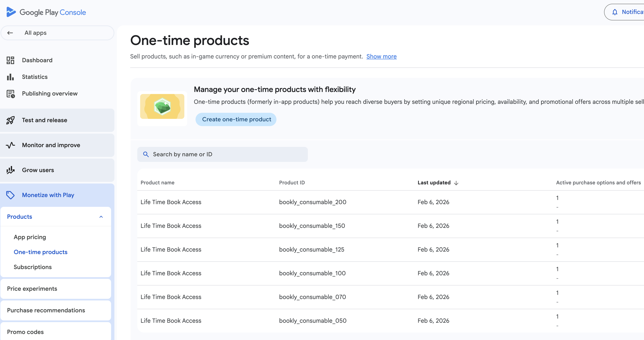The width and height of the screenshot is (644, 340).
Task: Expand Monitor and improve section
Action: click(57, 145)
